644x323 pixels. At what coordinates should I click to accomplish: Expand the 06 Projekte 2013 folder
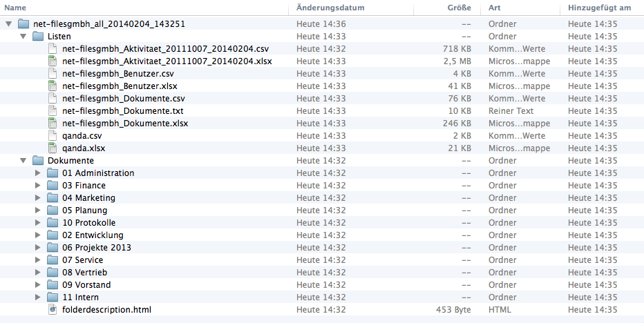click(x=38, y=248)
